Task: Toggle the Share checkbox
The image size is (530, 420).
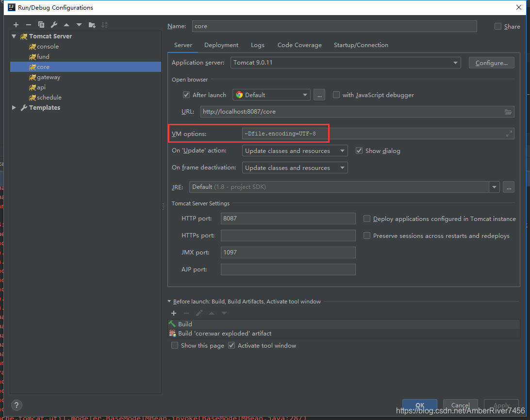Action: click(498, 26)
